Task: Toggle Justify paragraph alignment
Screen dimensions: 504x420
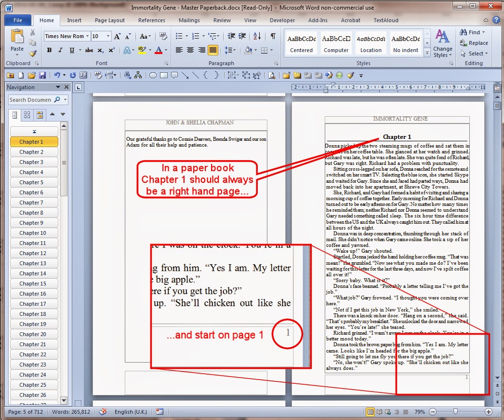Action: [x=213, y=50]
